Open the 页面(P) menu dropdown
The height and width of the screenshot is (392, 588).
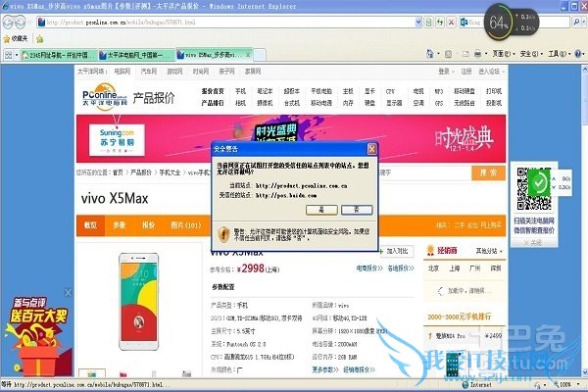point(504,55)
